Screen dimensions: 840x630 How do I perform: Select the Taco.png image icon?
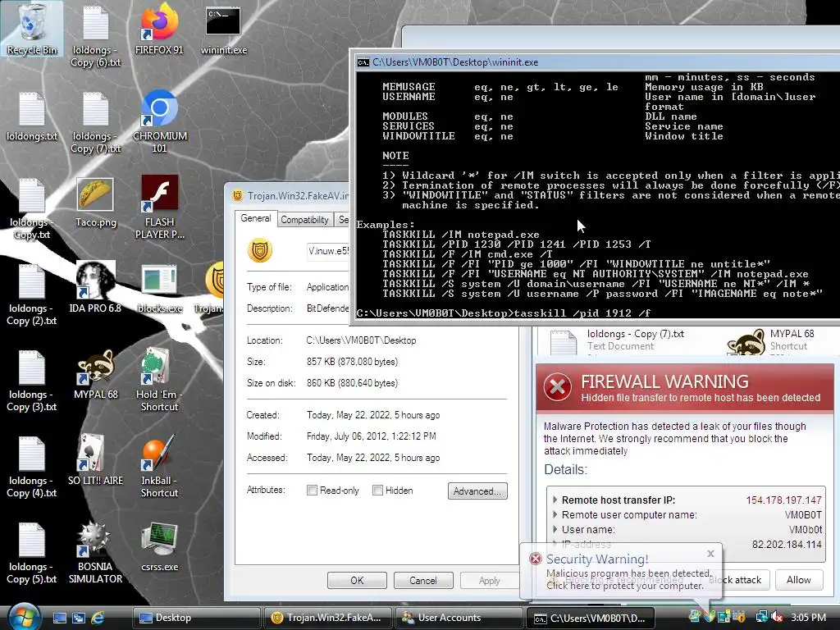tap(95, 203)
